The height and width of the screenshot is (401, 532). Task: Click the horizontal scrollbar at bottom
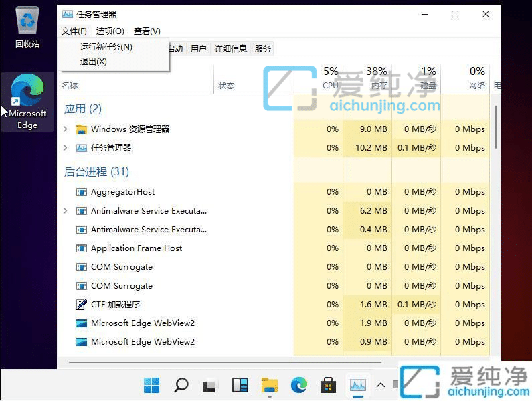coord(225,362)
